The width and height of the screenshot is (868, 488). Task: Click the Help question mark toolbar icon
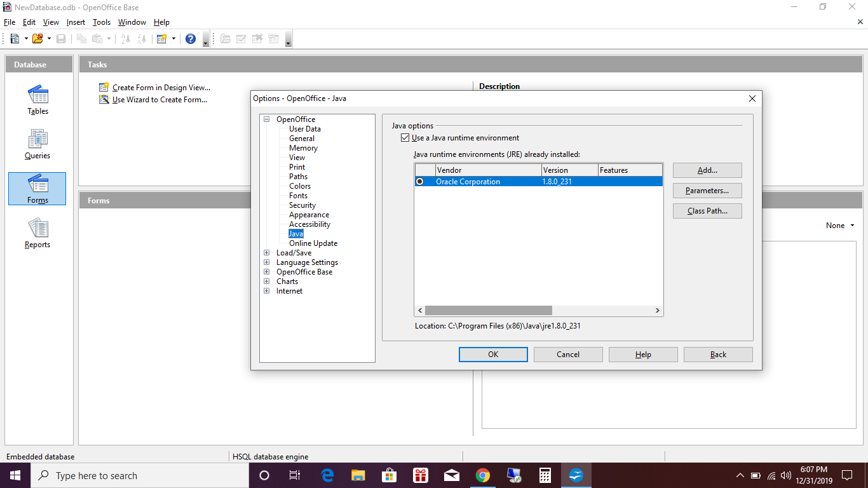click(190, 39)
